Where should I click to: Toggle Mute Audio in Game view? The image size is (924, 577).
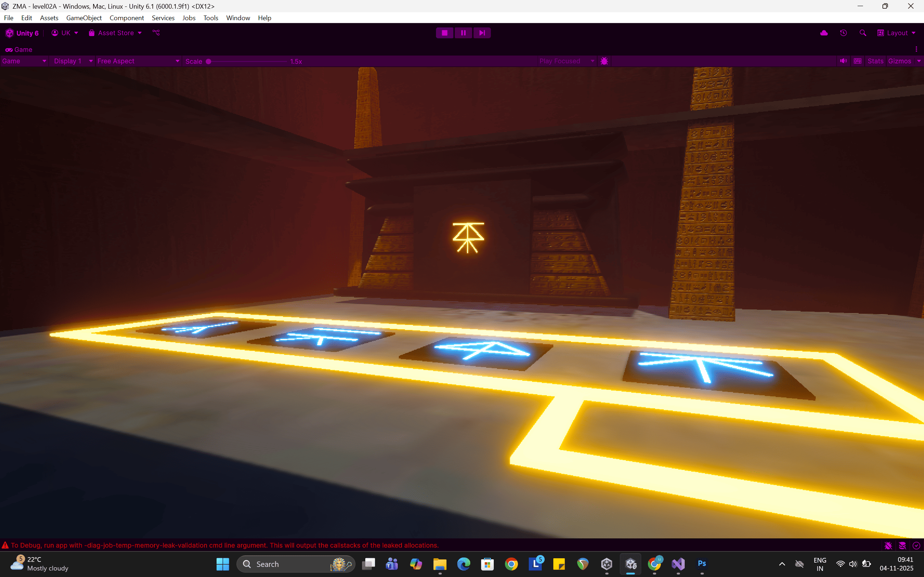coord(844,61)
